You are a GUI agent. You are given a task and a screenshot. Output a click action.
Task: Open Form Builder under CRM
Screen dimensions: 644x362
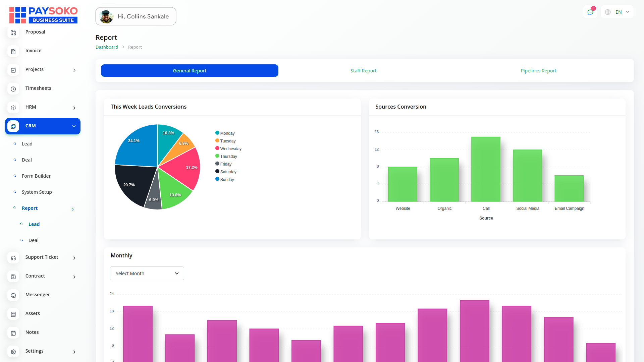coord(36,176)
